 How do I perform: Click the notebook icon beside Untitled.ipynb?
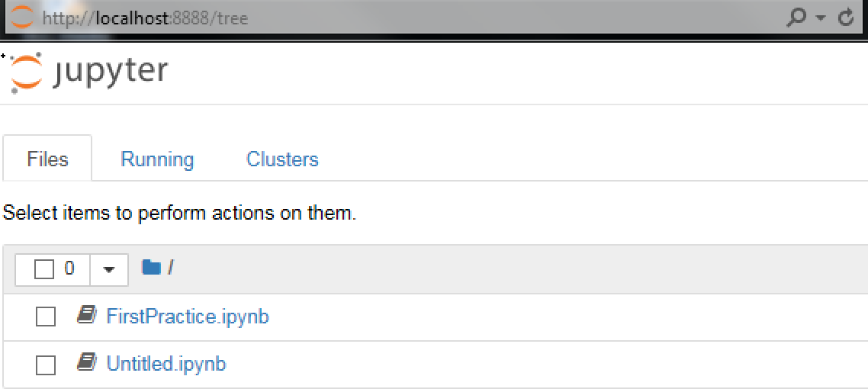[x=87, y=363]
